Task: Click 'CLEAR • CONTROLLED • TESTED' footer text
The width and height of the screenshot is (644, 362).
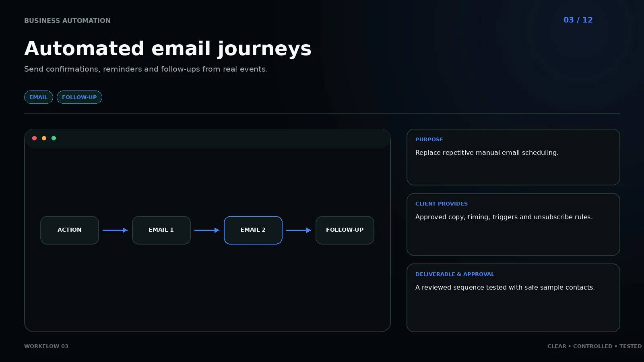Action: tap(594, 346)
